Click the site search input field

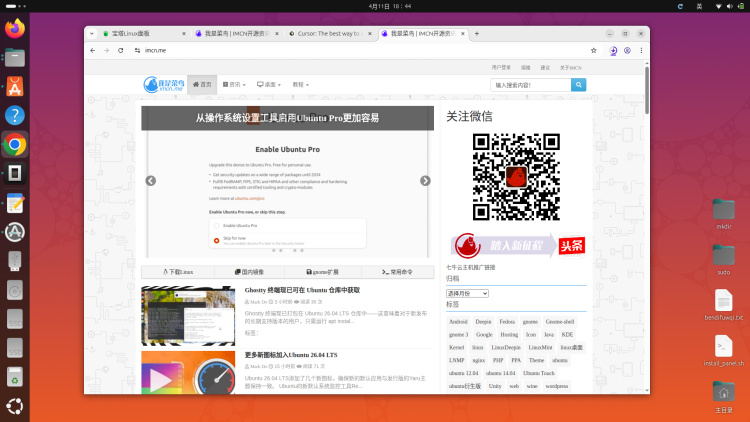click(528, 85)
